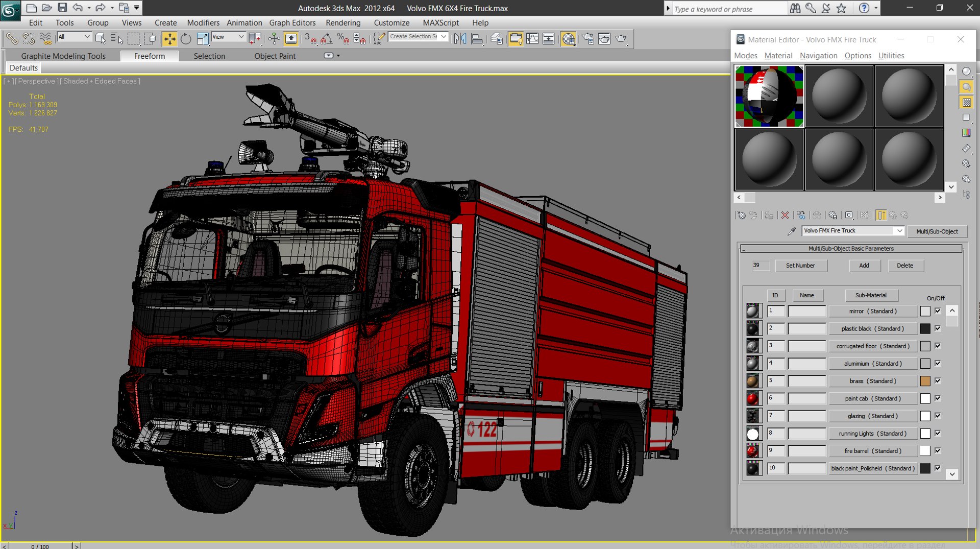
Task: Toggle the Sample Type sphere icon
Action: coord(966,71)
